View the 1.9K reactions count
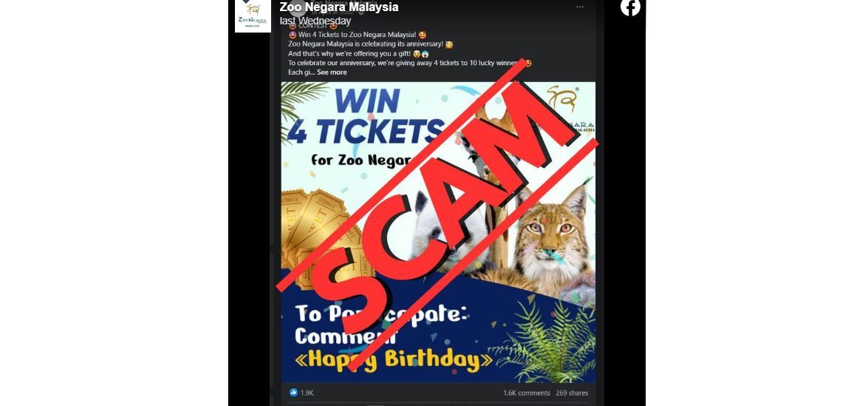This screenshot has height=406, width=868. (x=307, y=393)
